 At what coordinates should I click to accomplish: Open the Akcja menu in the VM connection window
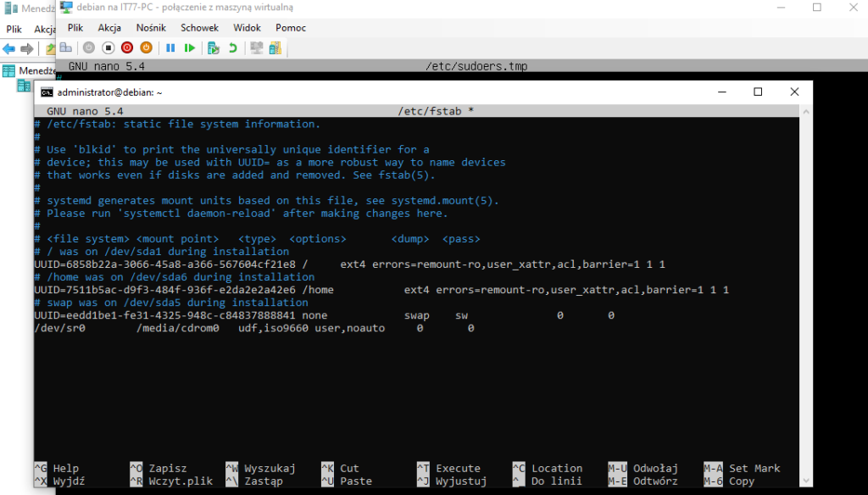point(109,28)
